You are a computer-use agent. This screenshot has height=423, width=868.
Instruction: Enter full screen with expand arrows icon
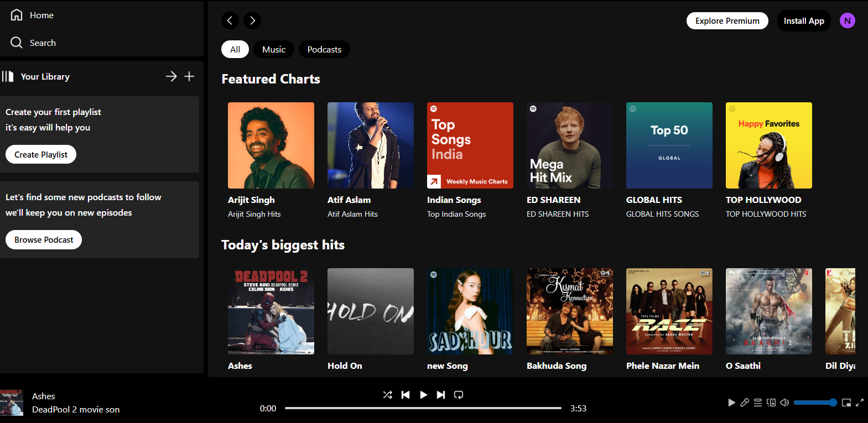(860, 403)
